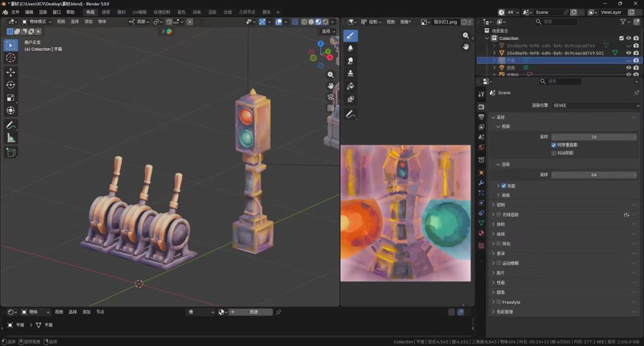This screenshot has height=346, width=644.
Task: Choose the Annotate pencil tool in the viewport
Action: pos(11,125)
